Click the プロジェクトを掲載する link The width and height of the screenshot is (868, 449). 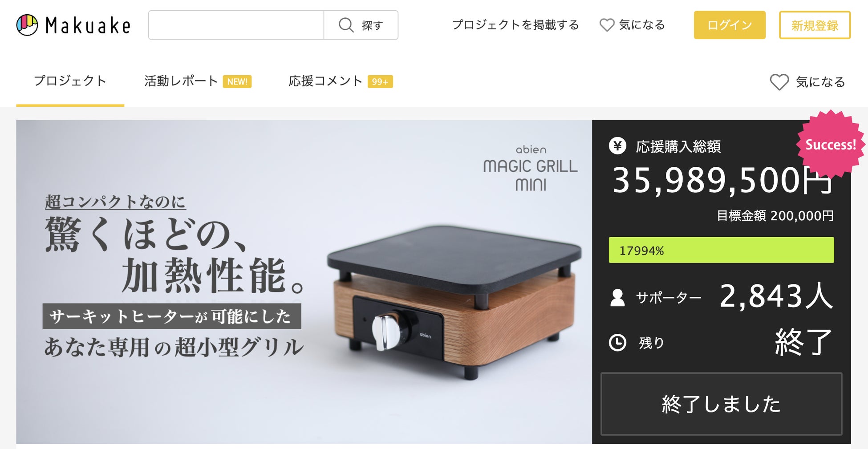coord(515,25)
